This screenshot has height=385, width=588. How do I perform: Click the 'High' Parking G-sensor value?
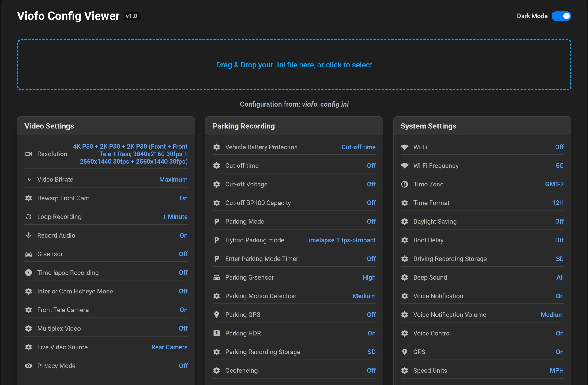(x=369, y=277)
